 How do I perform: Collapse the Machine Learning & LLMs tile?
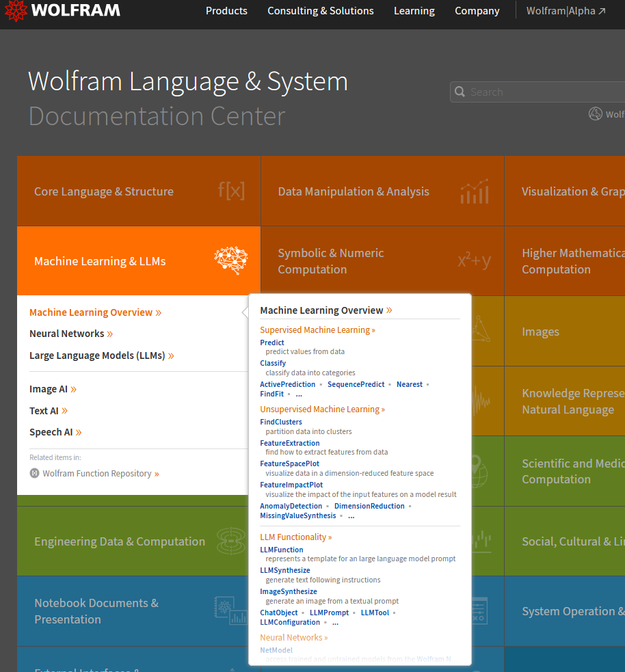(139, 261)
